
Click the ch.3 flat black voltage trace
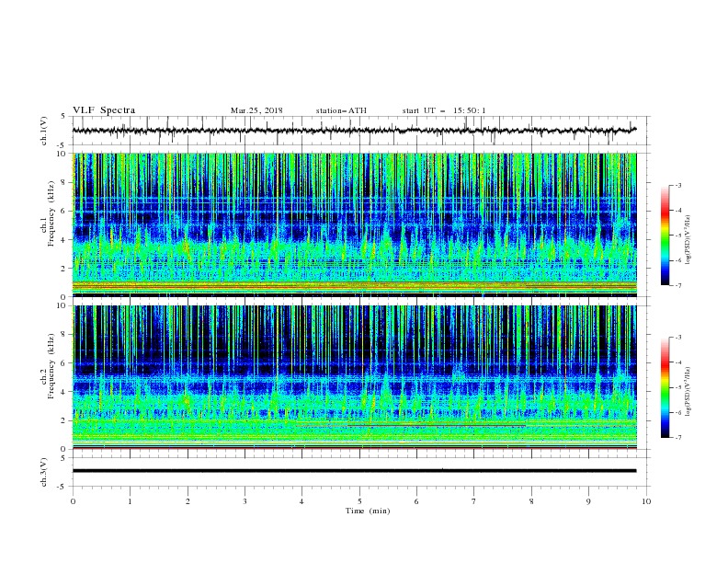tap(354, 471)
